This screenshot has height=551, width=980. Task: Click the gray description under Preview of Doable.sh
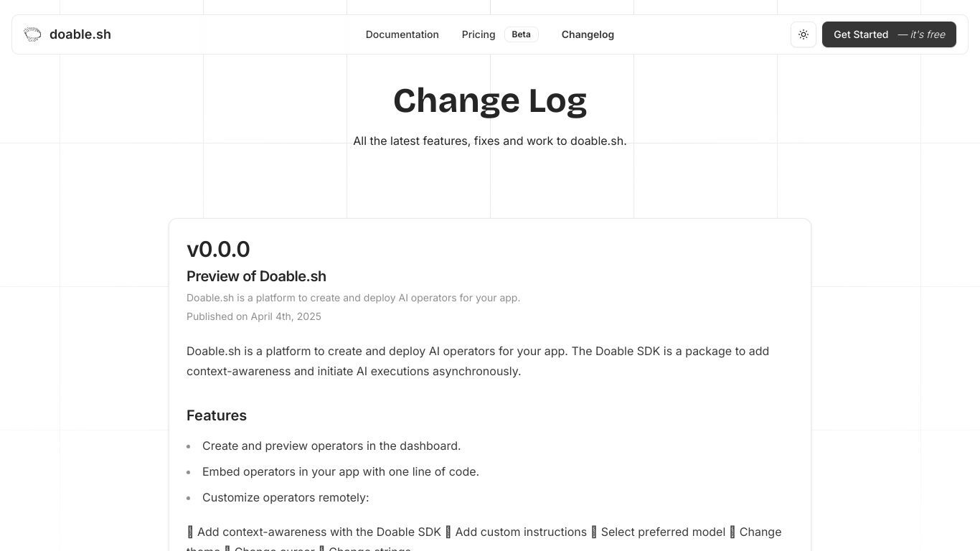tap(353, 298)
